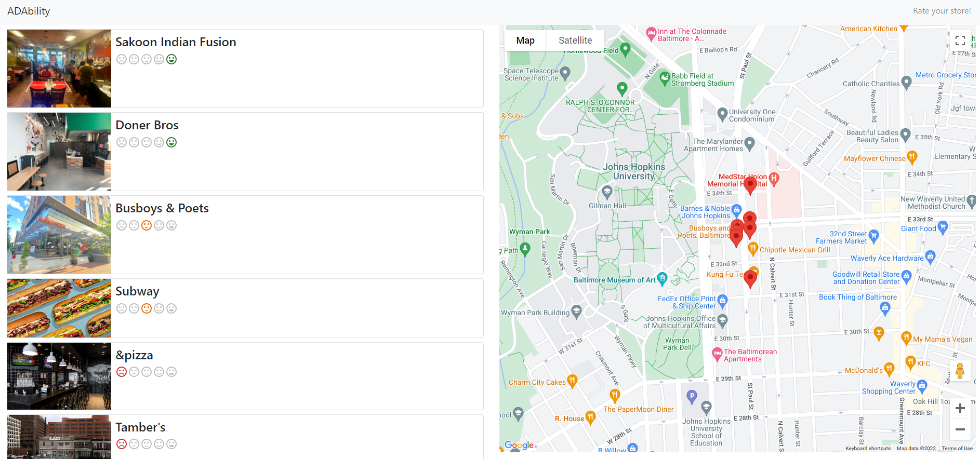Click the FedEx Office Print & Ship pin
Viewport: 980px width, 459px height.
(722, 302)
